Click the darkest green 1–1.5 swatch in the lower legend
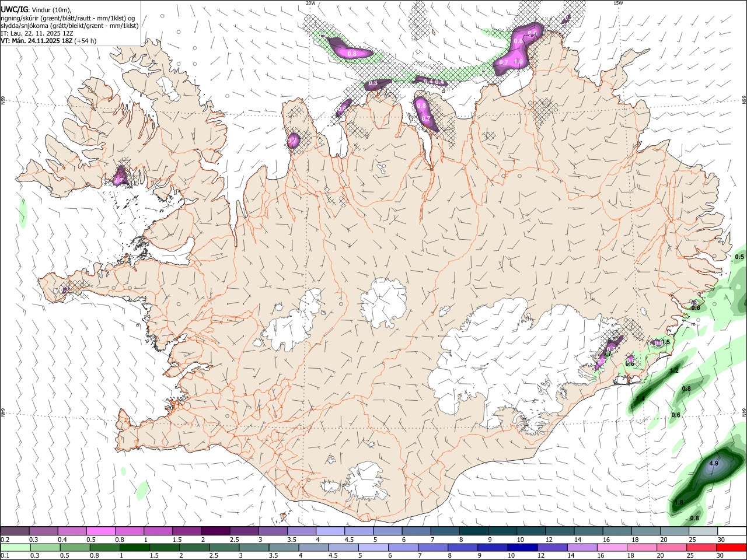Image resolution: width=747 pixels, height=560 pixels. [x=135, y=547]
